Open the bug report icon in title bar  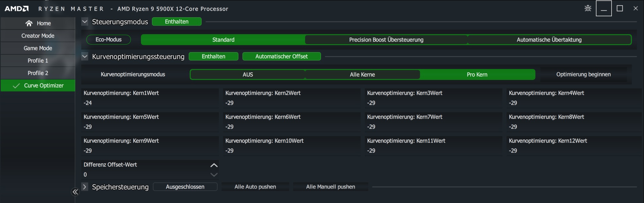[x=587, y=8]
